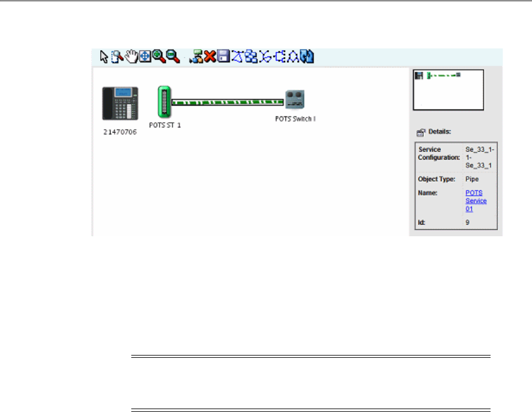Image resolution: width=532 pixels, height=412 pixels.
Task: Click the zoom in magnifier (green plus)
Action: tap(158, 56)
